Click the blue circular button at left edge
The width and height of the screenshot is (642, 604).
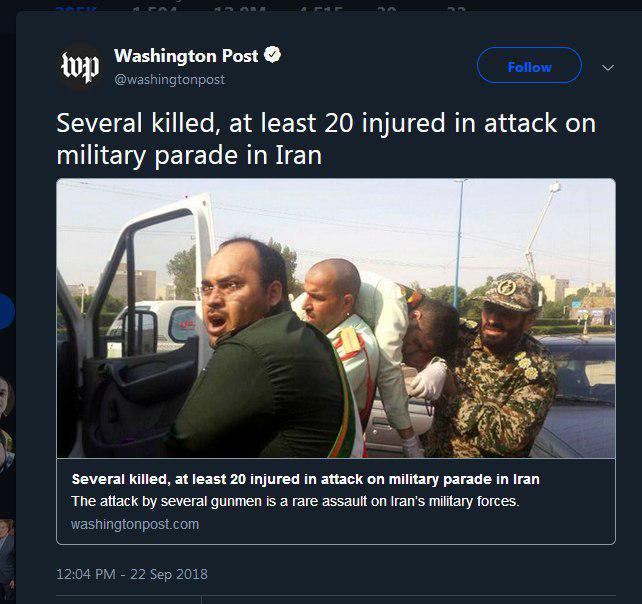pyautogui.click(x=5, y=312)
